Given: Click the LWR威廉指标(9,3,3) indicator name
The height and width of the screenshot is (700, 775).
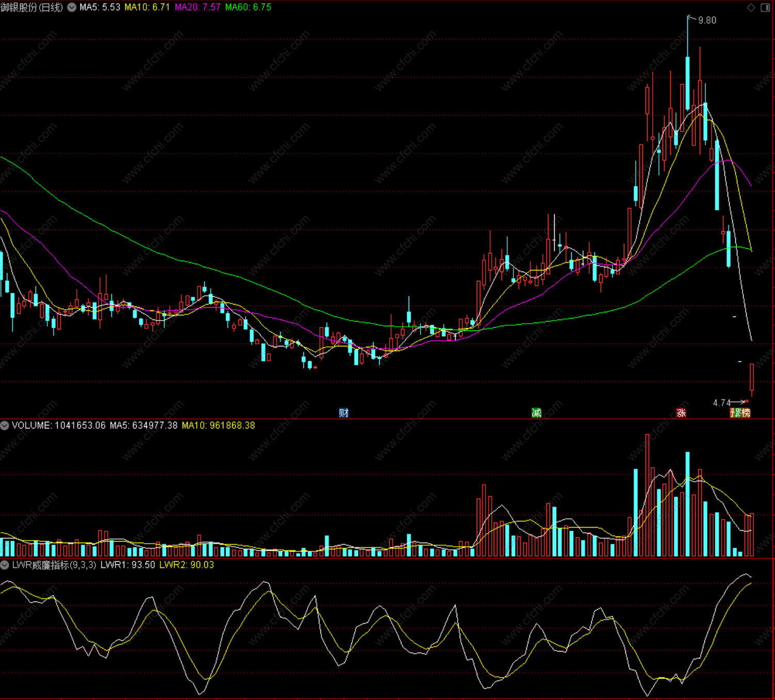Looking at the screenshot, I should click(54, 565).
